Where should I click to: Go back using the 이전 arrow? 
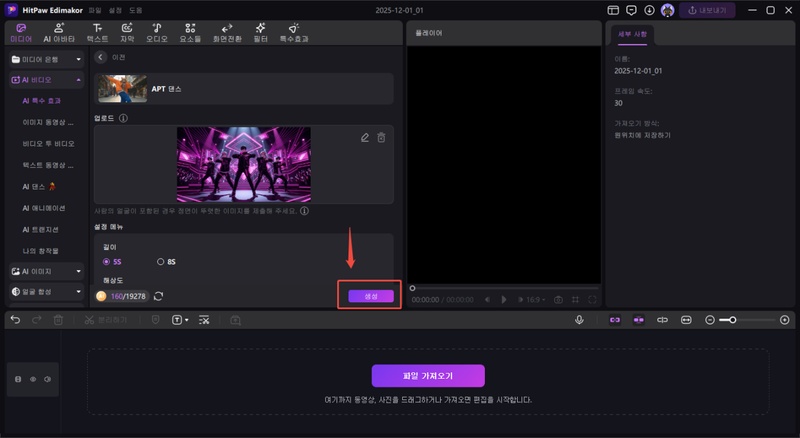(x=100, y=58)
